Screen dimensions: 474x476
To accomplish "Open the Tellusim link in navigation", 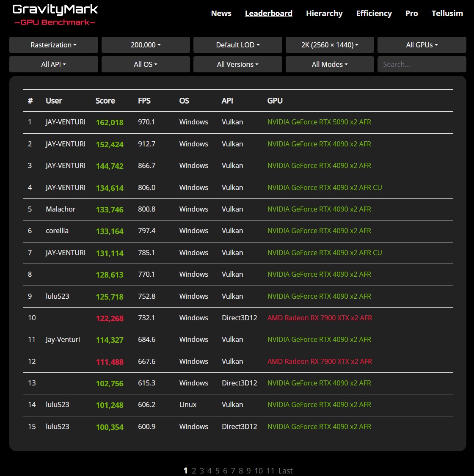I will [447, 14].
